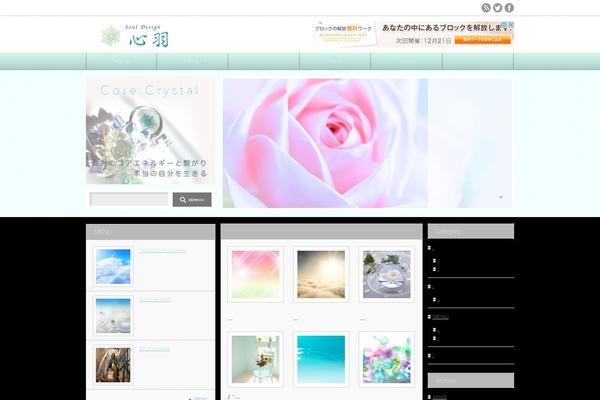Click the Soul Design 心羽 site logo
Image resolution: width=600 pixels, height=400 pixels.
[135, 36]
